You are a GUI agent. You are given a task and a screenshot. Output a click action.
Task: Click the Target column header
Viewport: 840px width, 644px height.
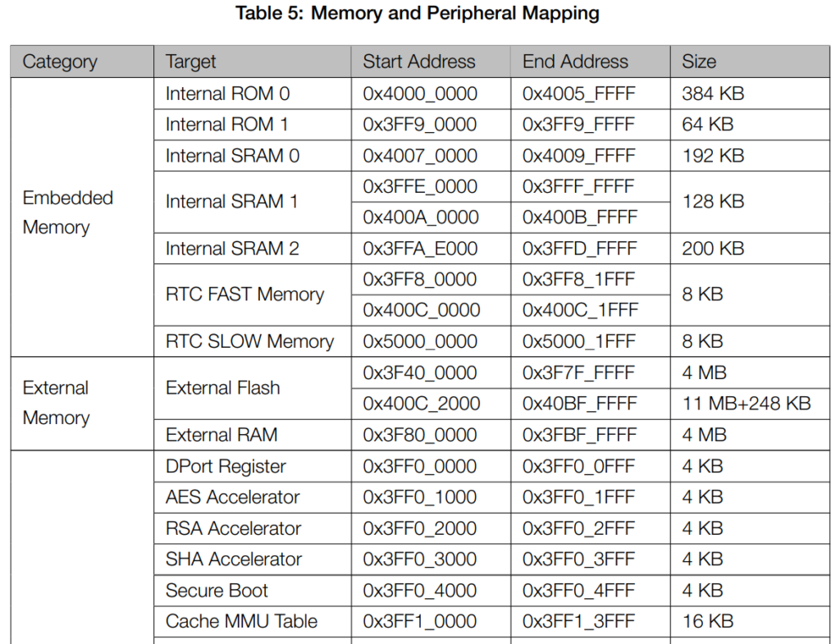pos(191,62)
